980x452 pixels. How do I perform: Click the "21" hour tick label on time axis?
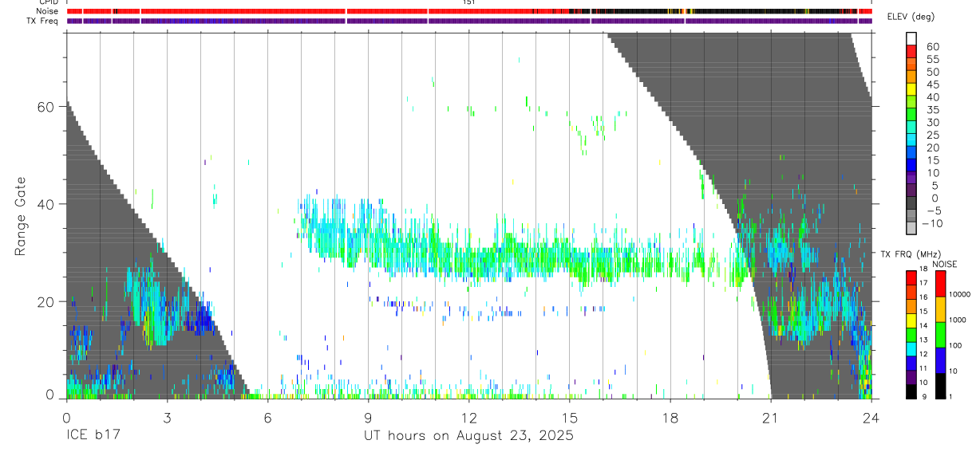(x=770, y=416)
